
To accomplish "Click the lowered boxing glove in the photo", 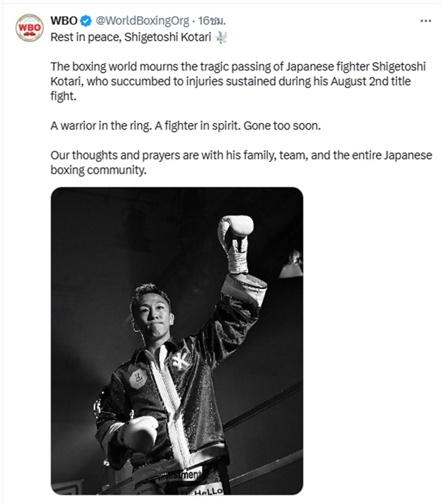I will [139, 433].
